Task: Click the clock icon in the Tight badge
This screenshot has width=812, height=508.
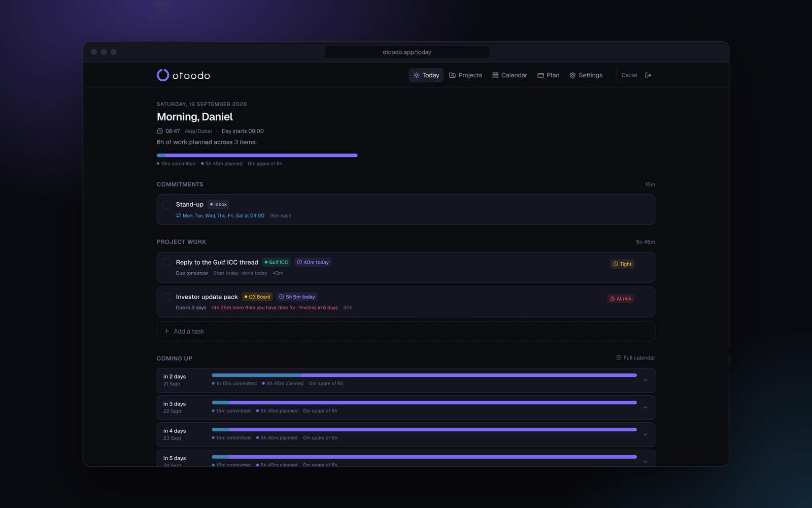Action: tap(616, 264)
